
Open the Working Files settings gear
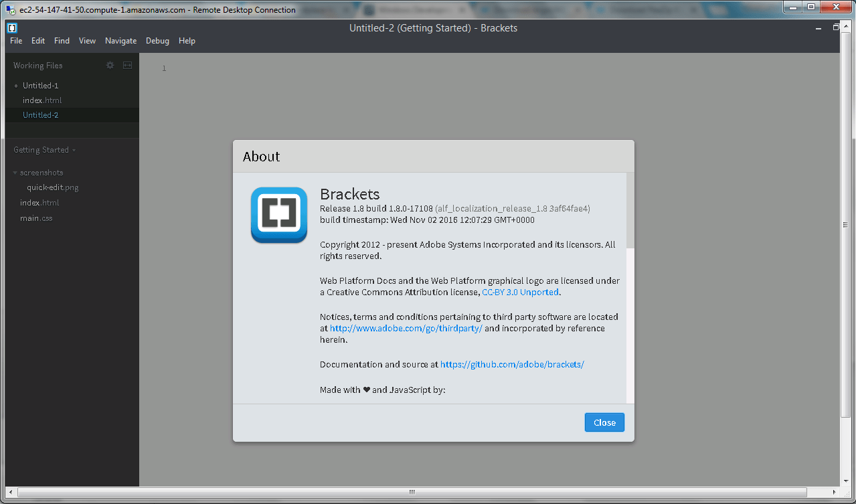click(x=109, y=65)
